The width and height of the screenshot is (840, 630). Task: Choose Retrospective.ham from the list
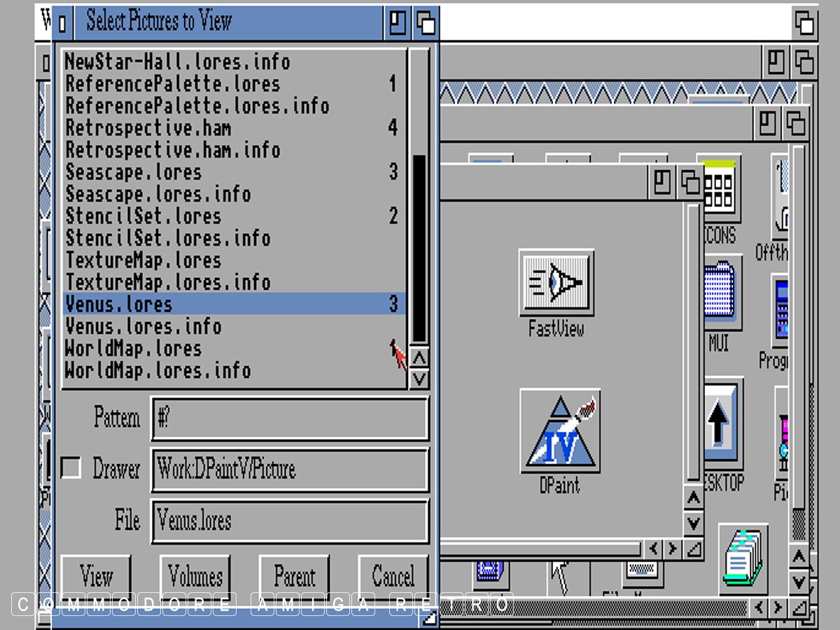[148, 128]
